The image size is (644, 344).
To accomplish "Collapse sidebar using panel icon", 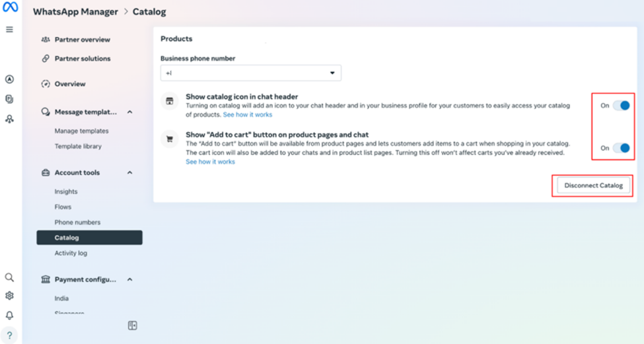I will pyautogui.click(x=132, y=326).
